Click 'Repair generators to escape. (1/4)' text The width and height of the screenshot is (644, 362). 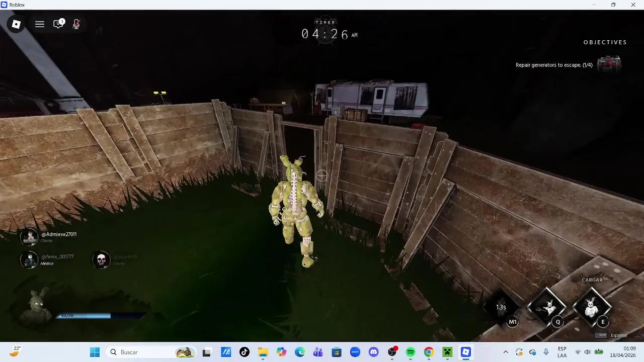(554, 65)
